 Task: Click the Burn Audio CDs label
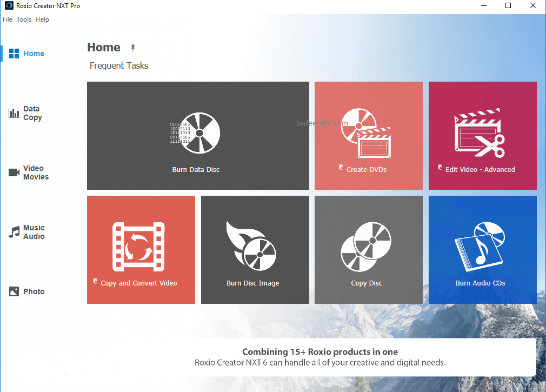pos(480,283)
